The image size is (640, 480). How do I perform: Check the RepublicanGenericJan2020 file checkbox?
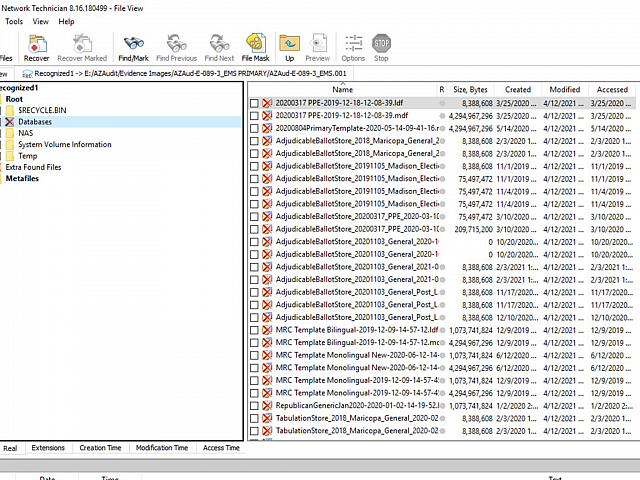(254, 406)
